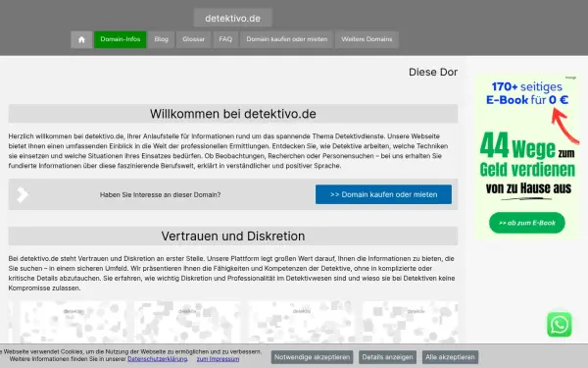Open the third detective thumbnail image
Image resolution: width=588 pixels, height=368 pixels.
[302, 322]
